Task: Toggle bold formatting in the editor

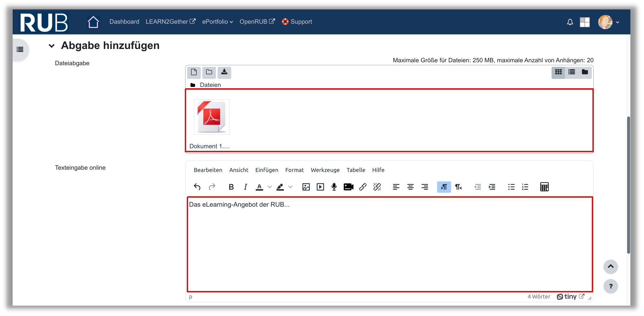Action: pos(231,187)
